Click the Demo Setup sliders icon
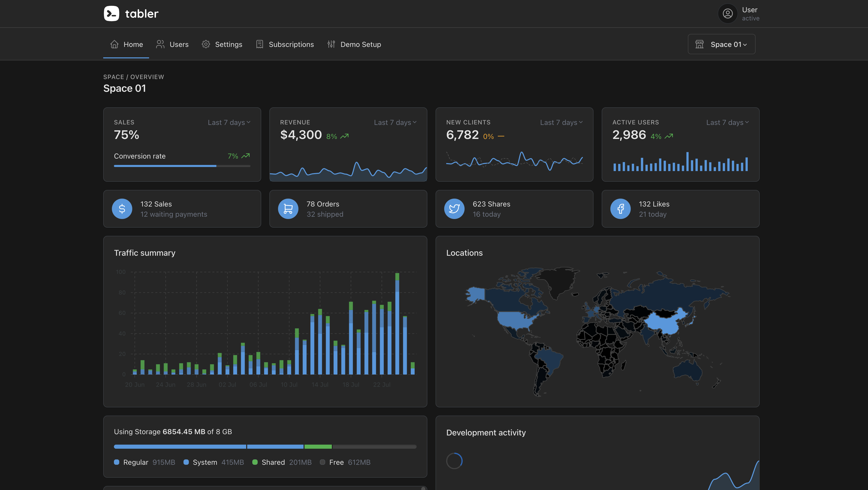 click(331, 44)
